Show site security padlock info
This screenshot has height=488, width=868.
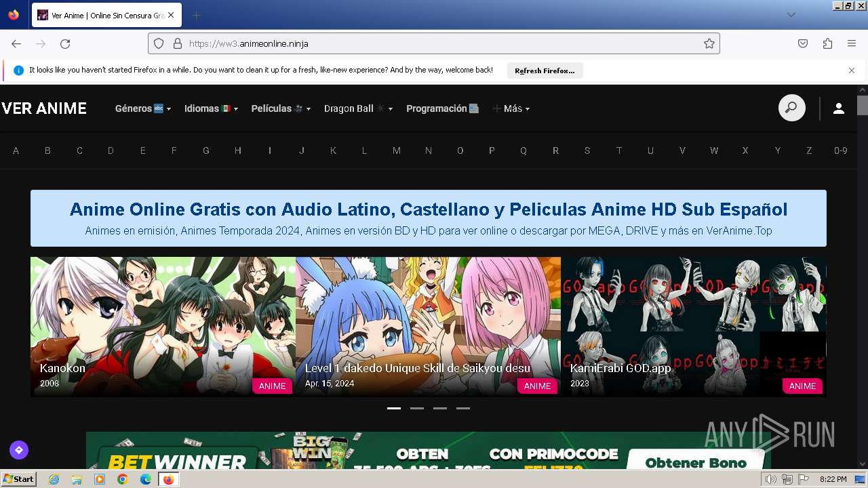coord(178,43)
